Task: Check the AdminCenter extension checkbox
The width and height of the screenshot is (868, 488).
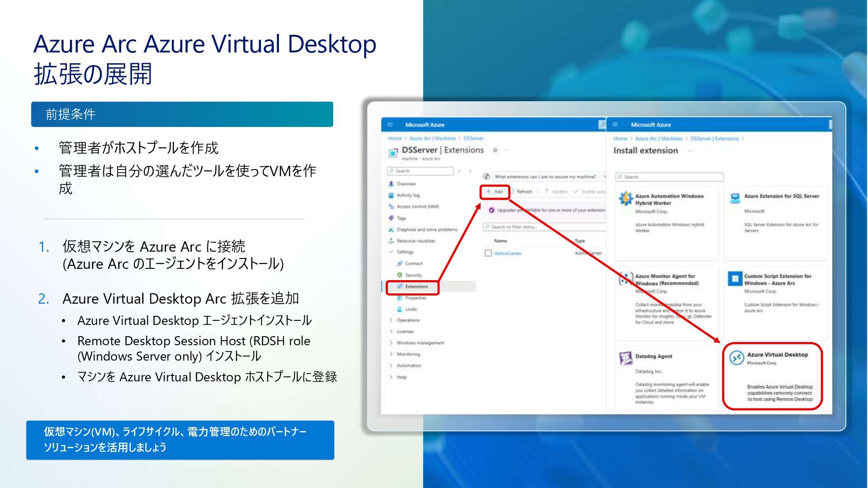Action: pos(488,253)
